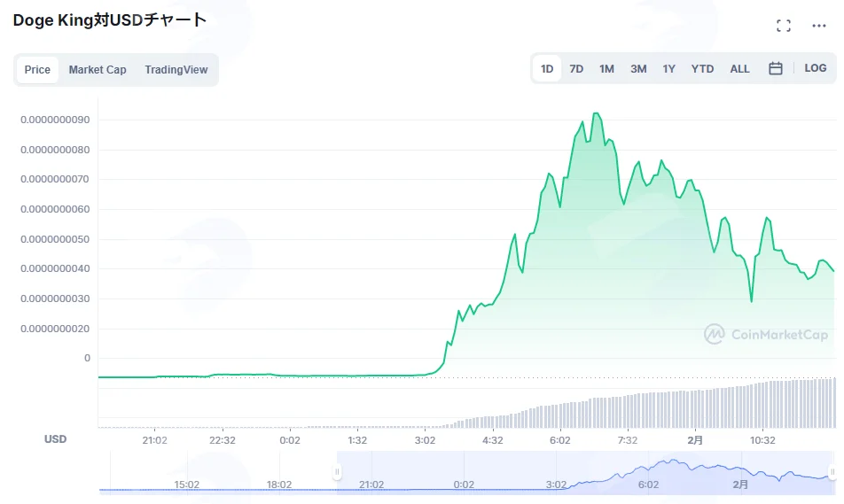Screen dimensions: 844x504
Task: Select the 3M time range
Action: click(638, 69)
